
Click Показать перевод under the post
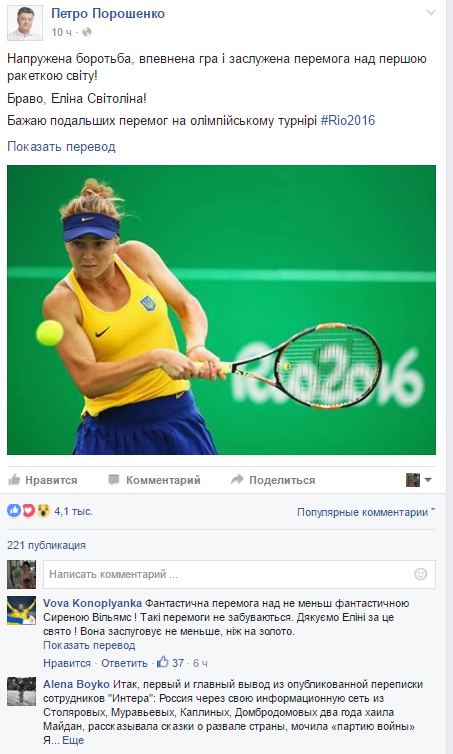(x=61, y=146)
